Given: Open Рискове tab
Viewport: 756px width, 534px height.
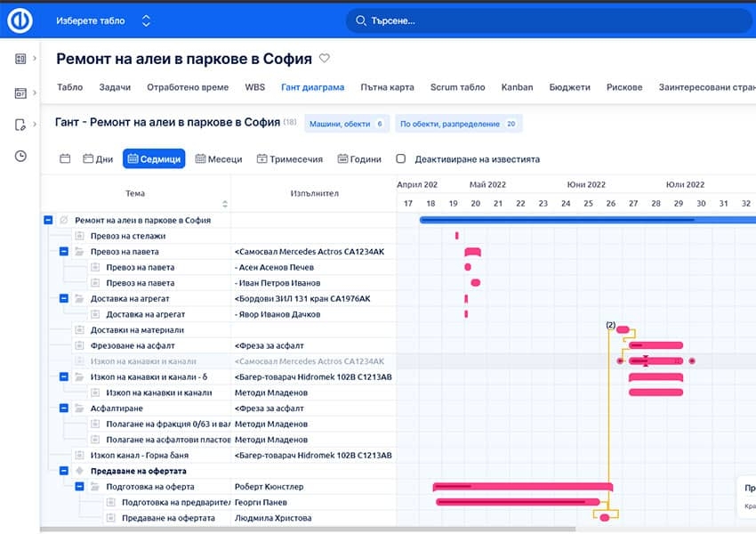Looking at the screenshot, I should pos(624,87).
